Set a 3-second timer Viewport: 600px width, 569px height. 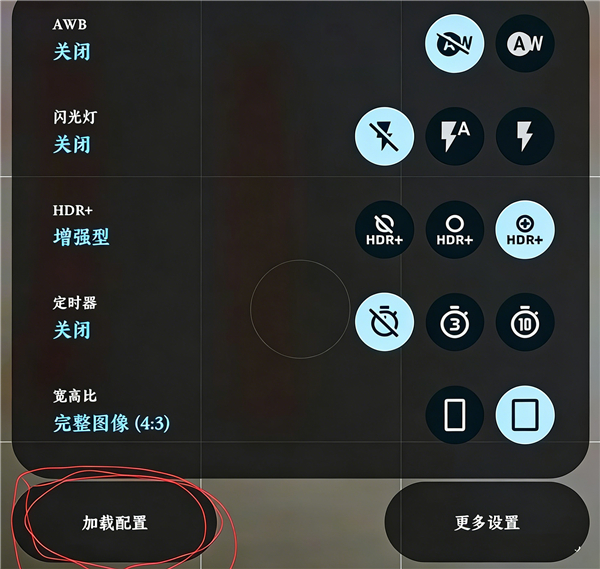pyautogui.click(x=455, y=322)
